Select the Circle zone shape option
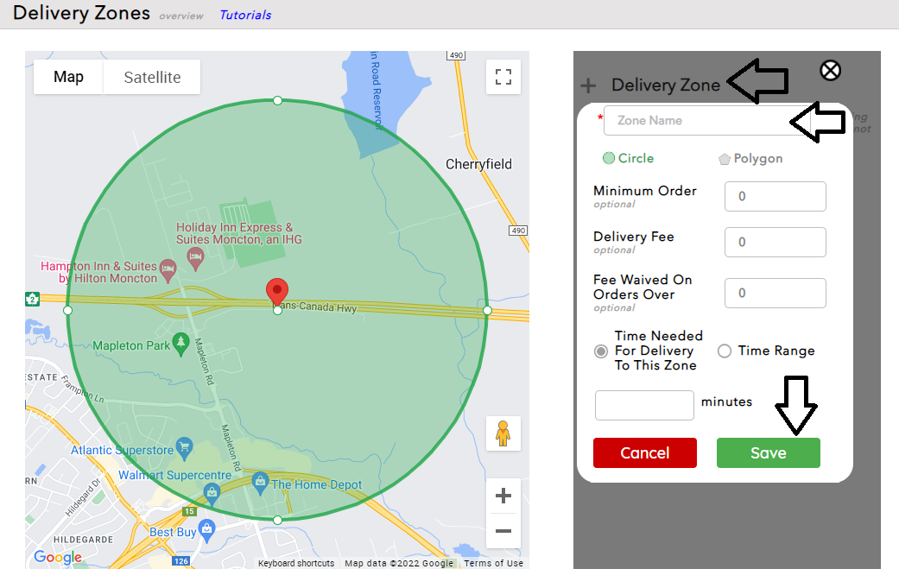The image size is (899, 588). click(x=609, y=158)
